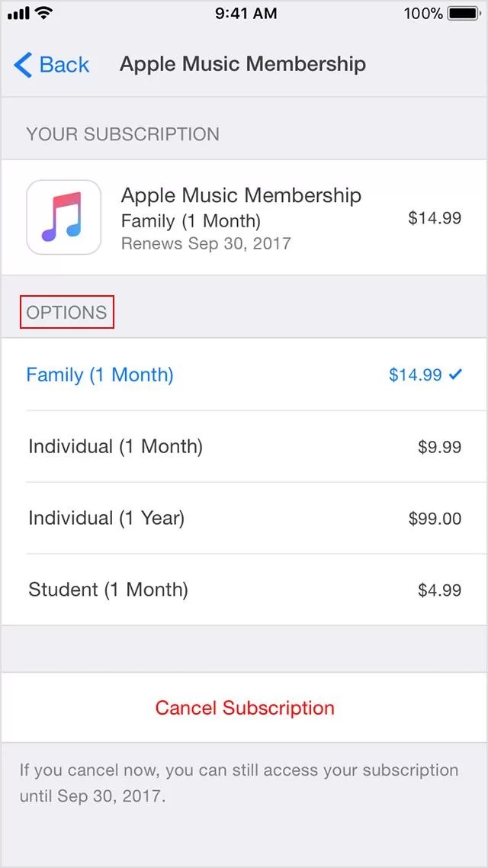Tap the blue checkmark beside Family plan

point(457,375)
